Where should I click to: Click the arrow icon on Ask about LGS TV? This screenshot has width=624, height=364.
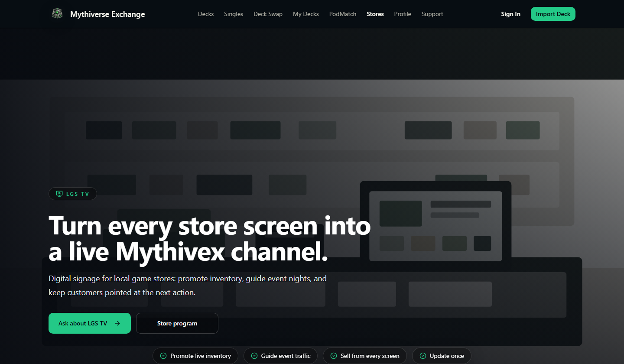pos(117,323)
